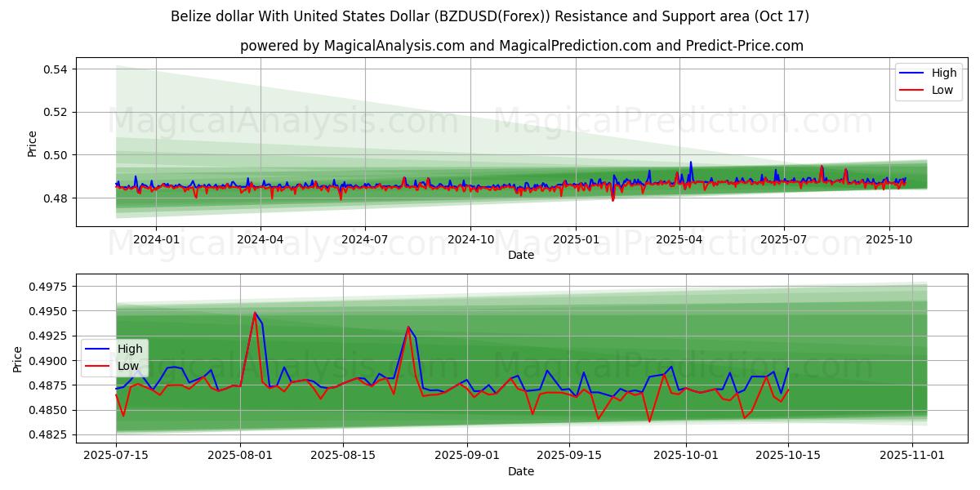Screen dimensions: 980x490
Task: Click the Price y-axis title of upper chart
Action: coord(33,143)
